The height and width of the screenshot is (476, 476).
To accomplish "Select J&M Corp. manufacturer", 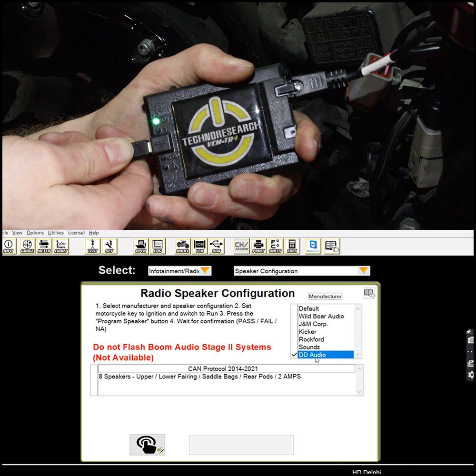I will tap(326, 324).
